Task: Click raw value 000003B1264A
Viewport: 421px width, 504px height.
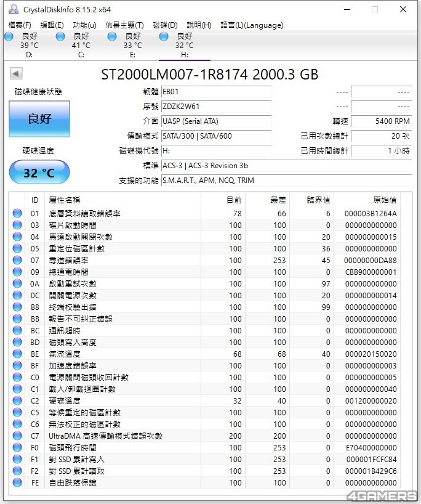Action: coord(371,213)
